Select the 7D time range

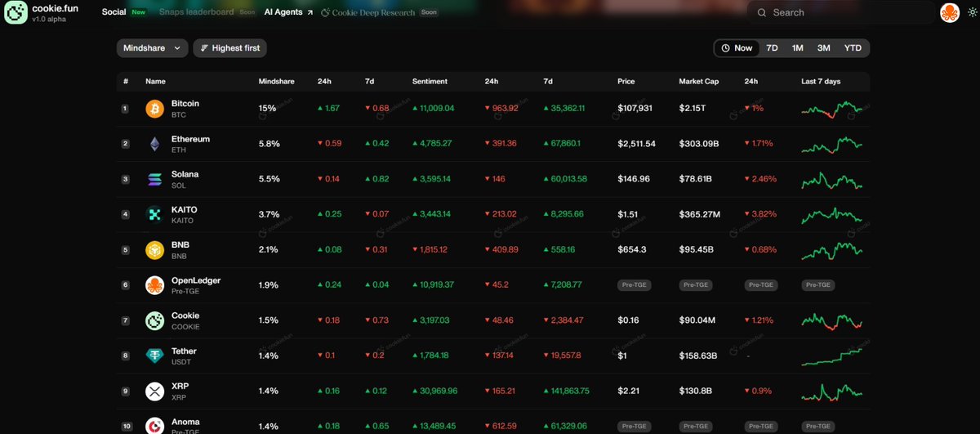tap(772, 48)
